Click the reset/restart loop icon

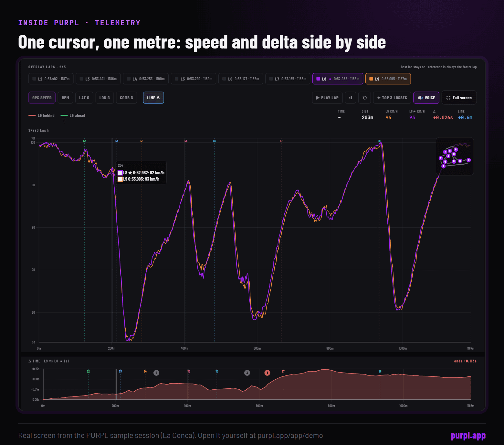(x=365, y=98)
